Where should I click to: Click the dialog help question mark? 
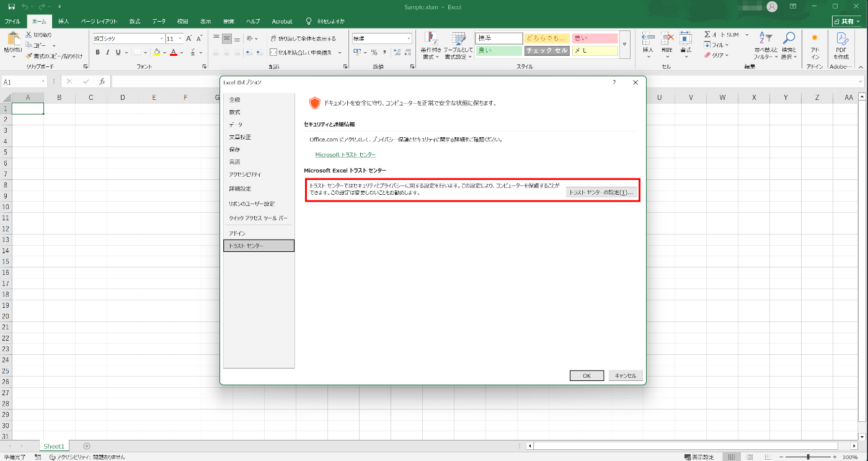[614, 82]
